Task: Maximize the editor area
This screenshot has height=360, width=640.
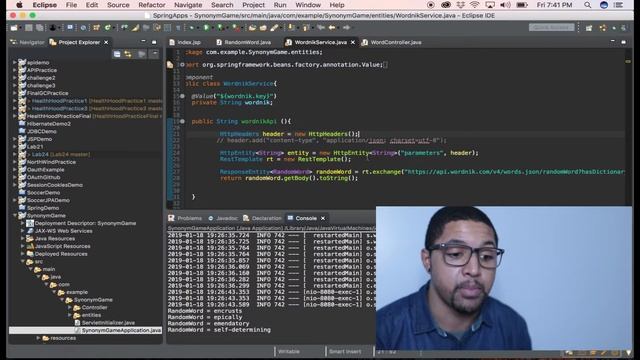Action: click(x=624, y=42)
